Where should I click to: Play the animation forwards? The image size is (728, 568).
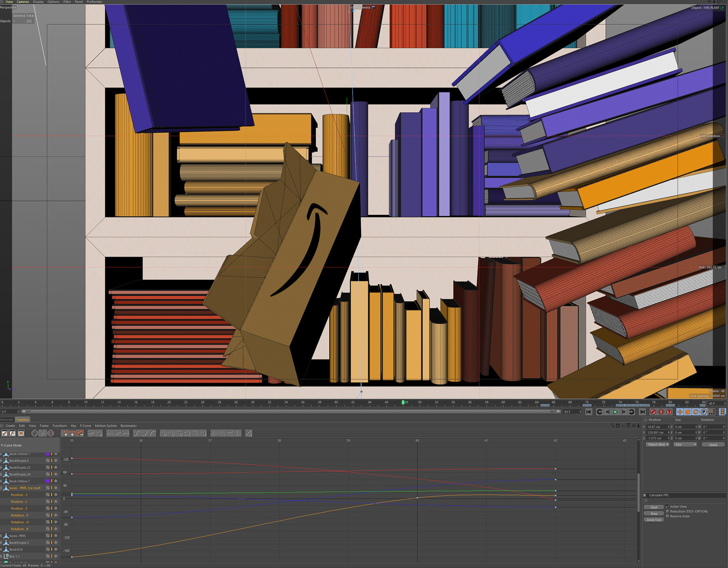point(615,412)
